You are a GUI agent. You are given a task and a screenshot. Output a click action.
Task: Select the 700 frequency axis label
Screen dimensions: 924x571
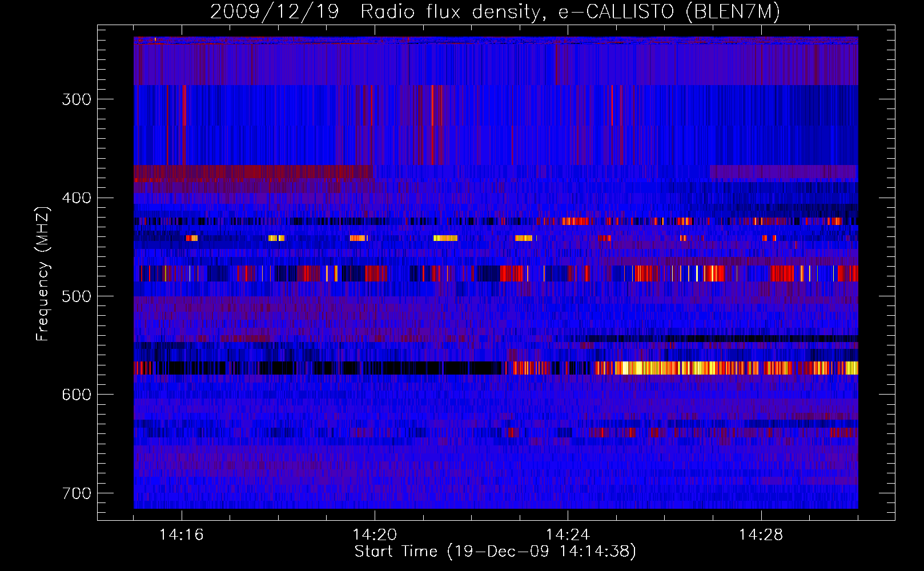(x=76, y=493)
